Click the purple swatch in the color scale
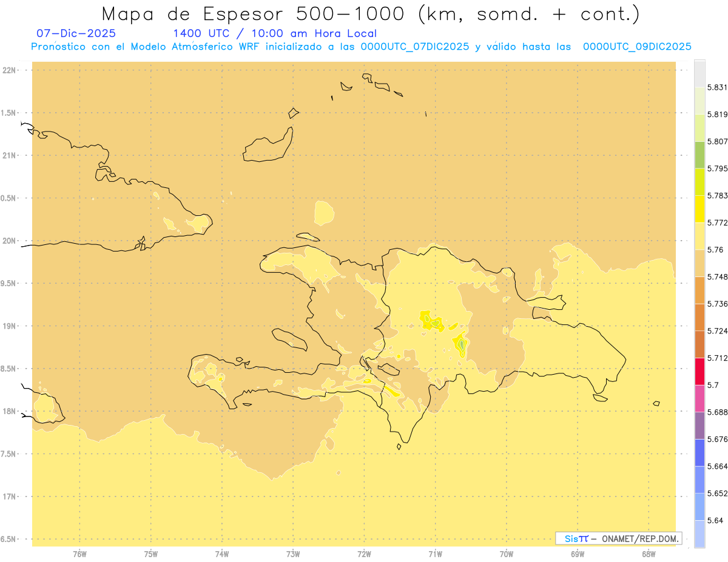The image size is (728, 562). pos(699,426)
